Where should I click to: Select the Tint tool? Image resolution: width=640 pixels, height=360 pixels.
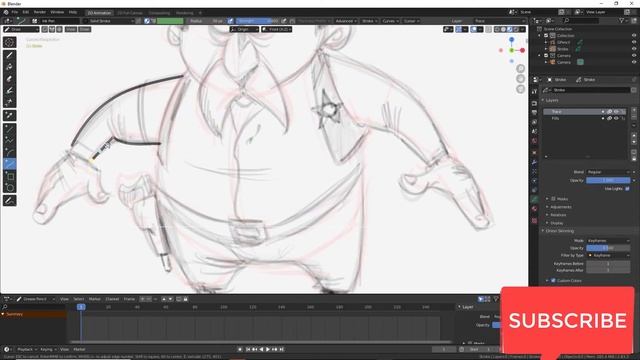9,91
